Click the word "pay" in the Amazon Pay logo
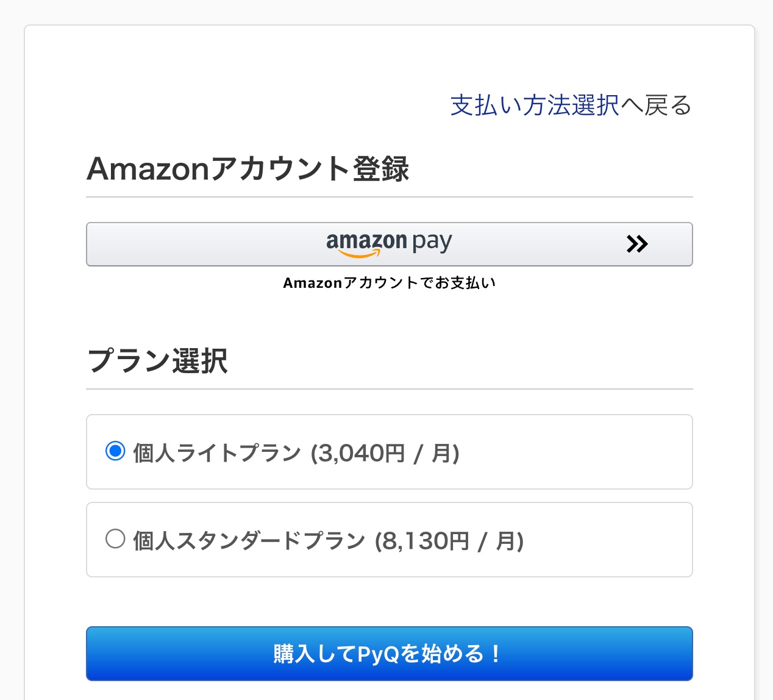Screen dimensions: 773x700 pos(432,242)
